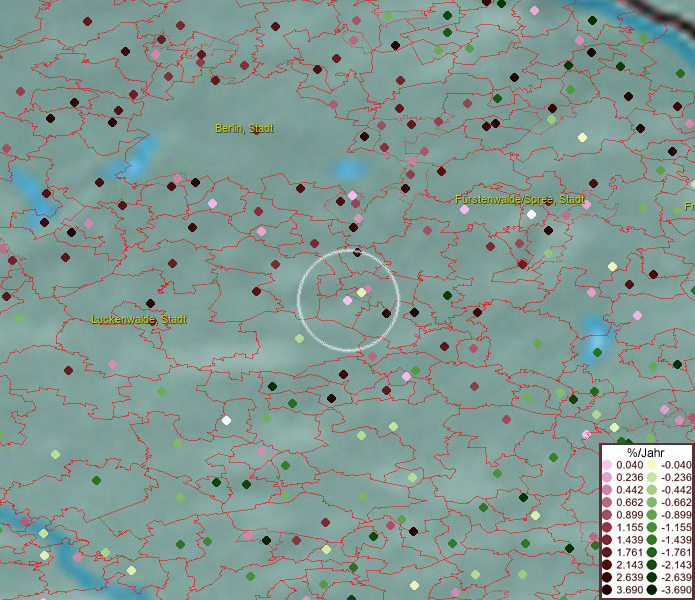Click the legend value text 1.155

[629, 527]
